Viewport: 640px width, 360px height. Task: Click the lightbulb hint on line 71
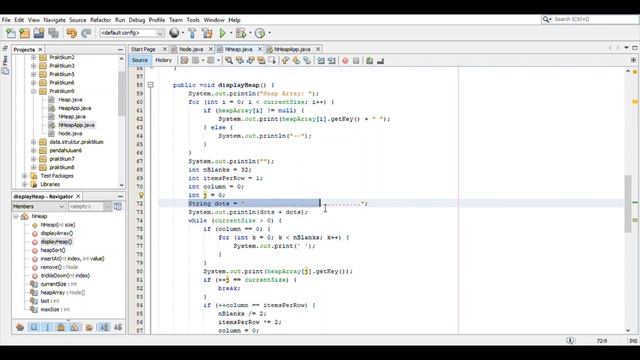pyautogui.click(x=141, y=195)
